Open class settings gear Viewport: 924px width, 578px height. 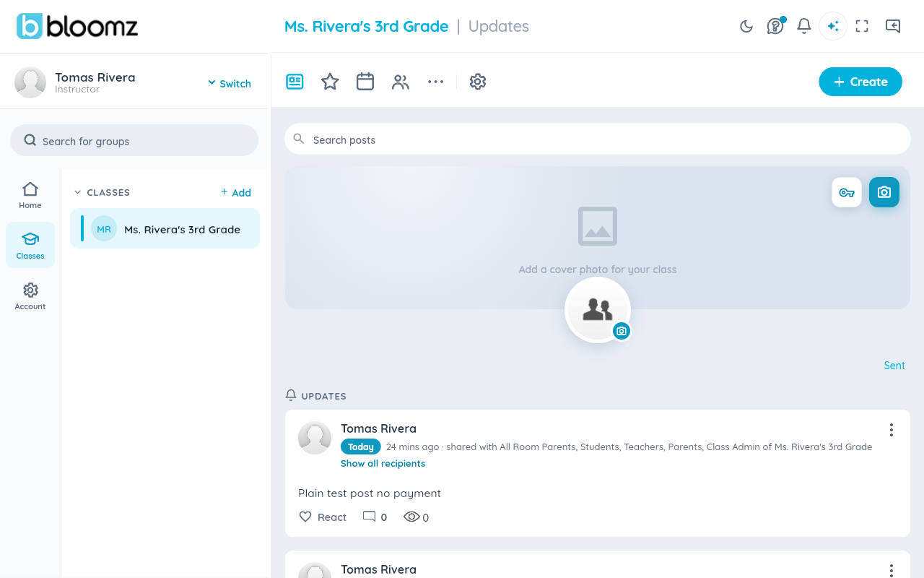pos(478,82)
